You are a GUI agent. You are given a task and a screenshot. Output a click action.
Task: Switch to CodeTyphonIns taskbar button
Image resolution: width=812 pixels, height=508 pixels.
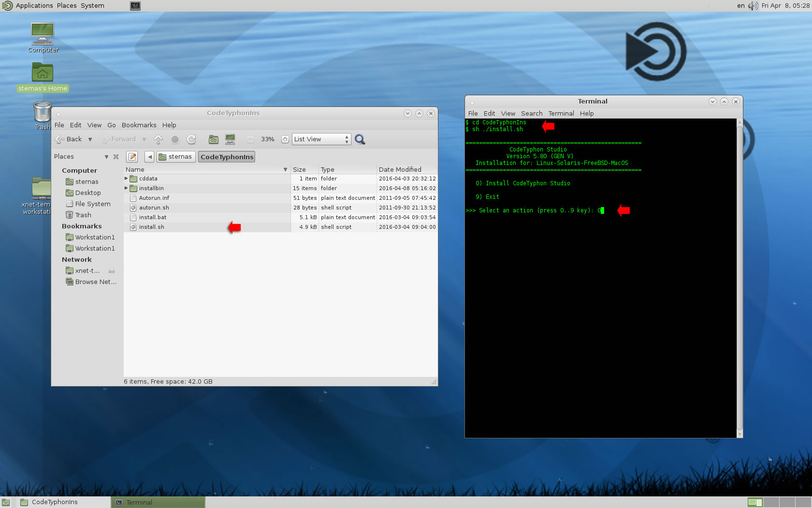coord(63,502)
